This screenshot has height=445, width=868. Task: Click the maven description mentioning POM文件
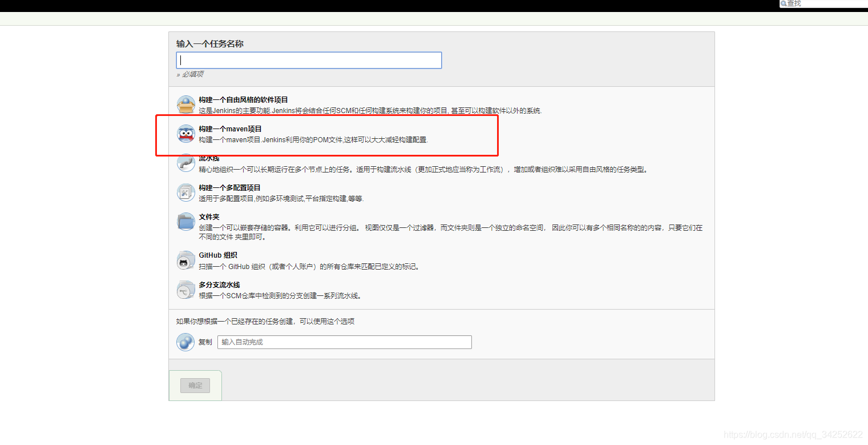(x=313, y=140)
